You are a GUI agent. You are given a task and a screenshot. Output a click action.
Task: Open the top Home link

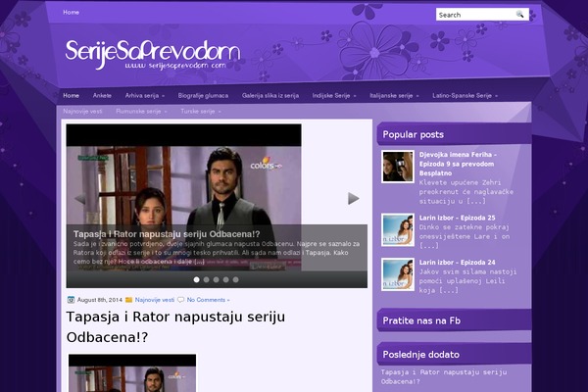[71, 13]
